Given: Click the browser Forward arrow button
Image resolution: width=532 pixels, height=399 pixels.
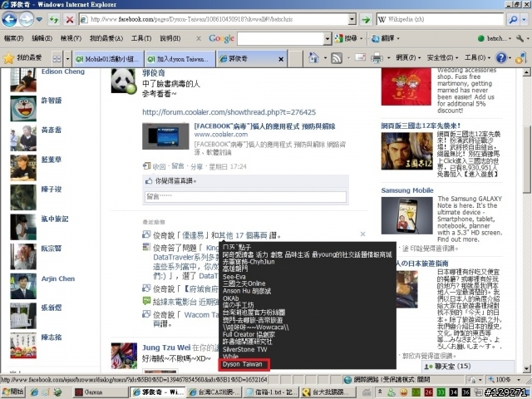Looking at the screenshot, I should click(26, 19).
